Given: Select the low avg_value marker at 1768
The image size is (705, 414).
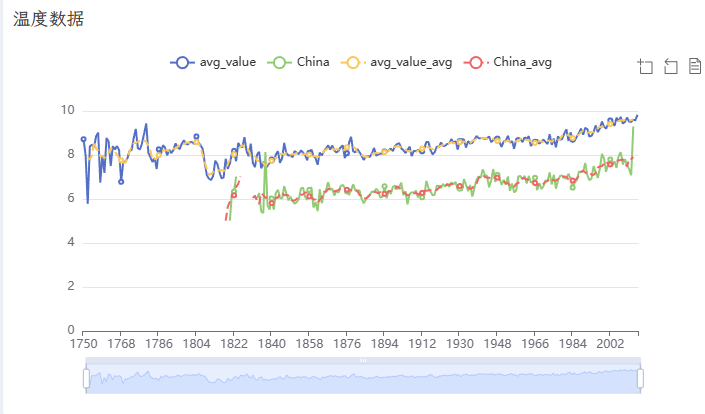Looking at the screenshot, I should (x=121, y=182).
